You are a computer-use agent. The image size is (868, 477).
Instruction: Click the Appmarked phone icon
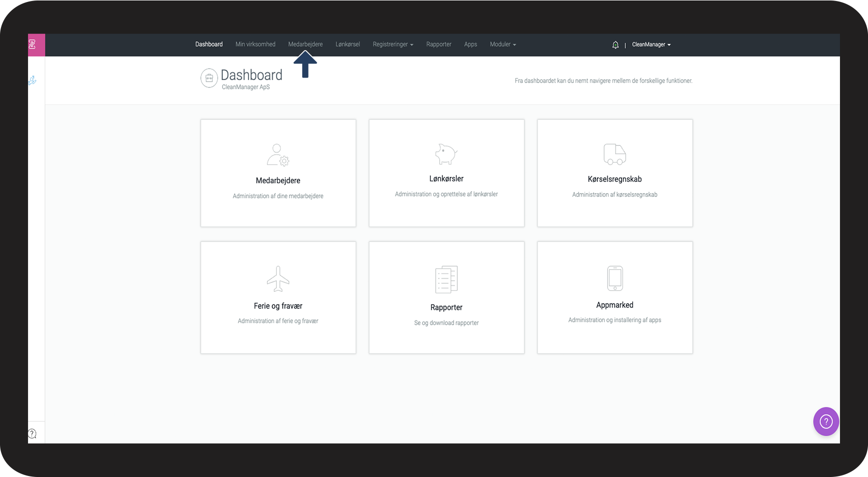[x=615, y=278]
